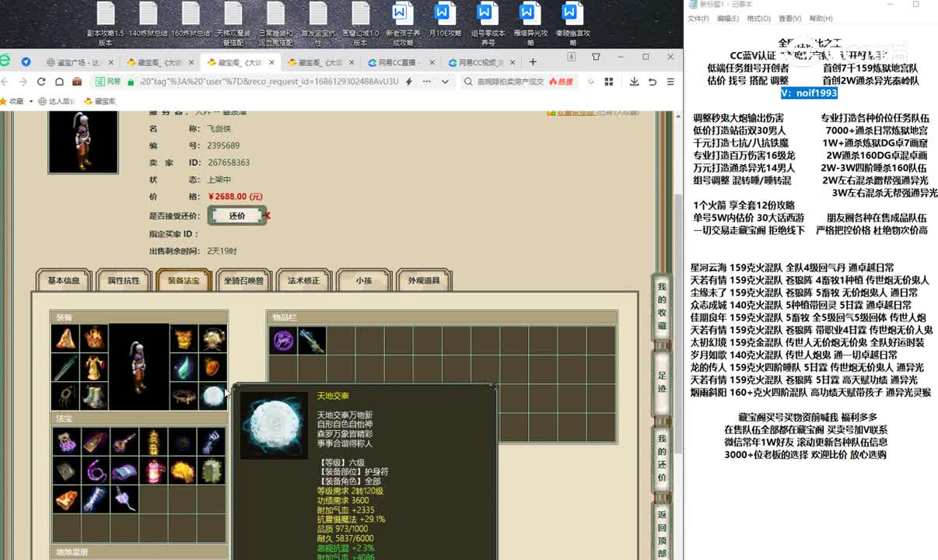The image size is (938, 560).
Task: Switch to 属性抗性 tab
Action: pyautogui.click(x=124, y=281)
